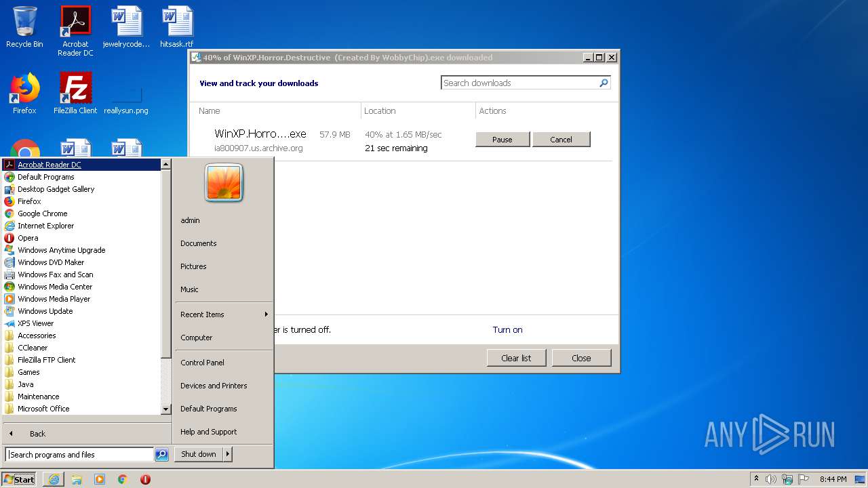
Task: Open Windows DVD Maker entry
Action: coord(81,262)
